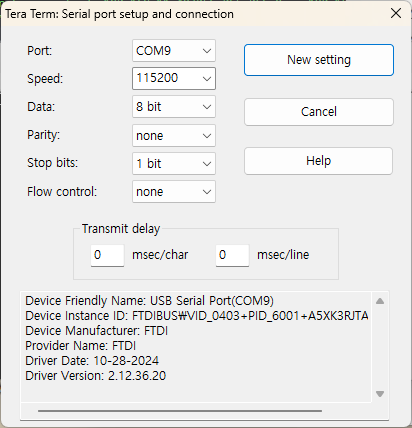Click the 'Stop bits:' label
Image resolution: width=412 pixels, height=428 pixels.
click(x=52, y=163)
